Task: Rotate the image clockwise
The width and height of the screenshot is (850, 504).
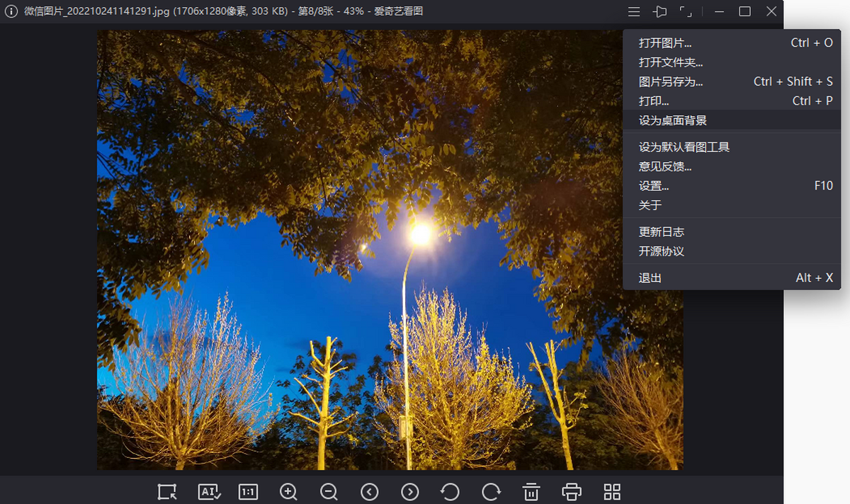Action: [x=491, y=492]
